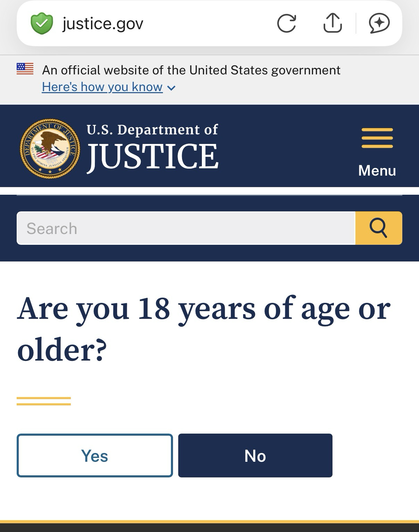Tap the green shield security icon
Image resolution: width=419 pixels, height=532 pixels.
point(42,24)
